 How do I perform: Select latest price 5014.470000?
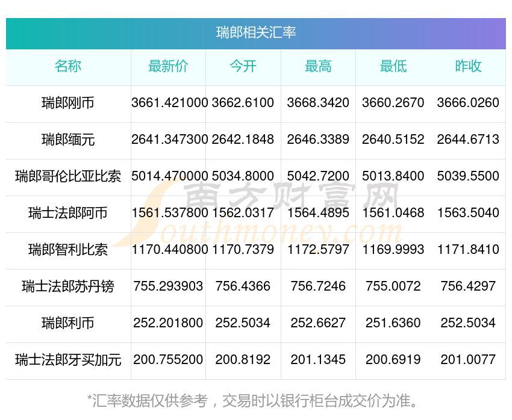pyautogui.click(x=169, y=176)
